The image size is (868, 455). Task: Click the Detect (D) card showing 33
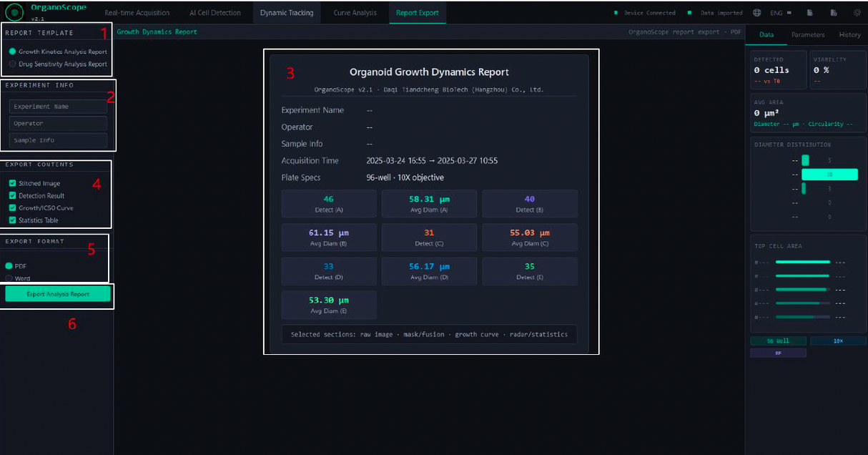[x=329, y=270]
